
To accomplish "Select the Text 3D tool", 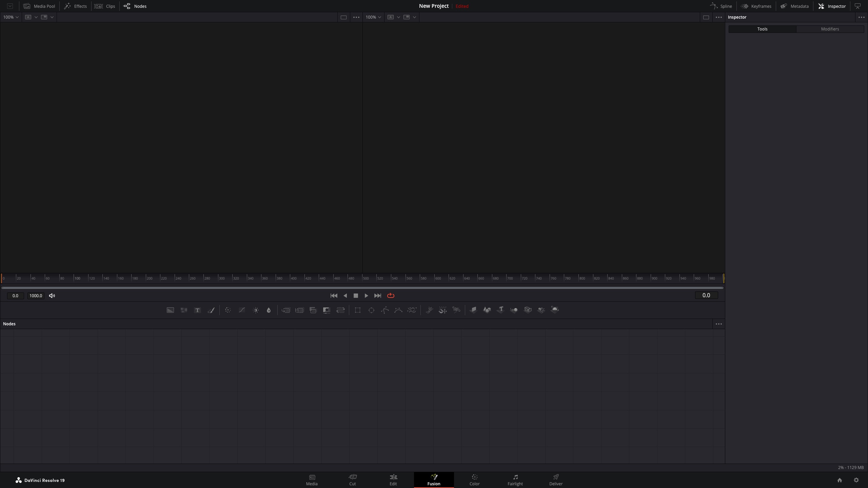I will [x=500, y=310].
